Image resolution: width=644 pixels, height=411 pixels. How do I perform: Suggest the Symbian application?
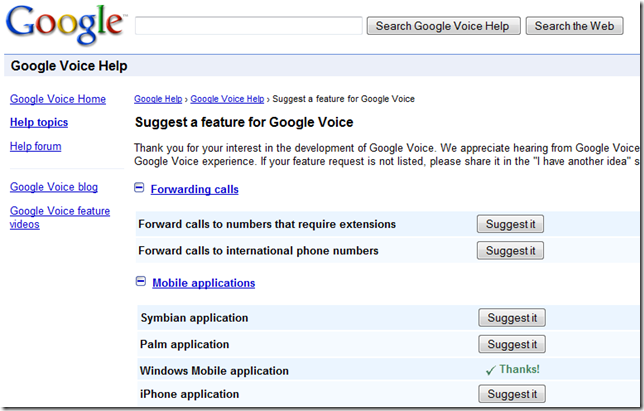tap(512, 318)
